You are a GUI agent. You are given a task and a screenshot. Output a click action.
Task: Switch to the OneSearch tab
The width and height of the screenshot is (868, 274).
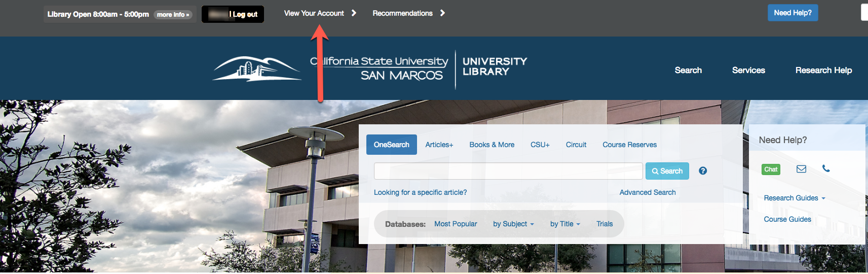click(x=392, y=145)
